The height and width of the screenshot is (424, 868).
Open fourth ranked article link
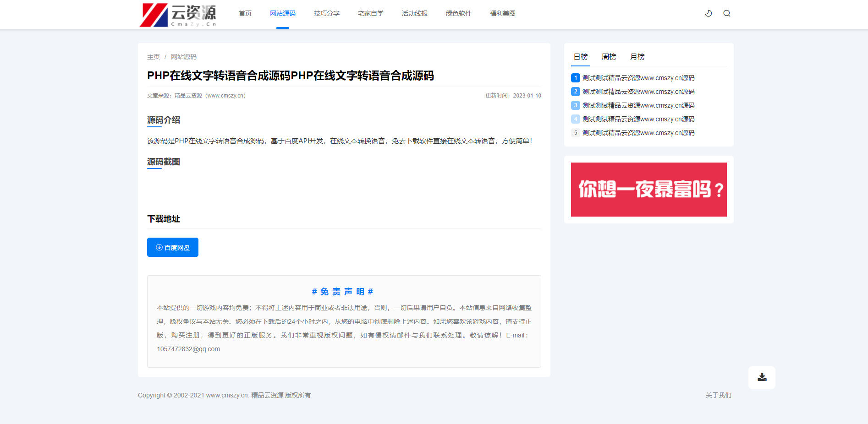click(x=638, y=119)
